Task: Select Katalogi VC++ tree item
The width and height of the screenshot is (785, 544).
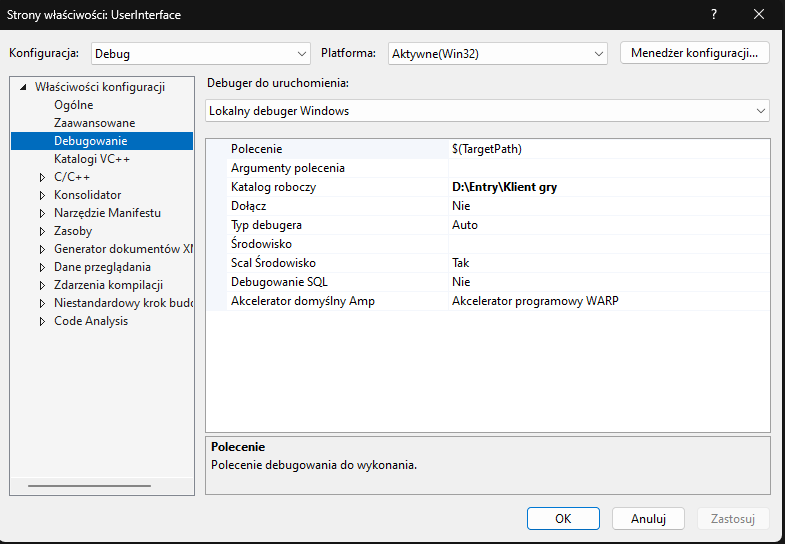Action: [x=92, y=159]
